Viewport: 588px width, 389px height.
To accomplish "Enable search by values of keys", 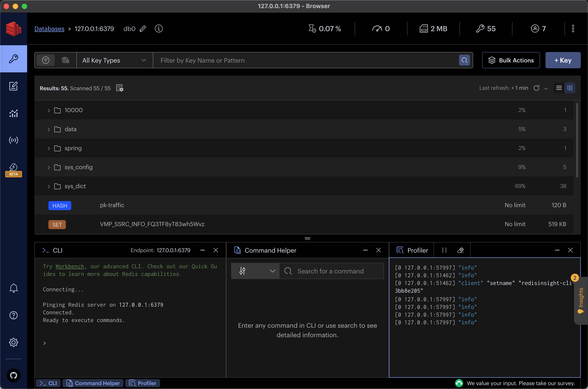I will pyautogui.click(x=66, y=60).
